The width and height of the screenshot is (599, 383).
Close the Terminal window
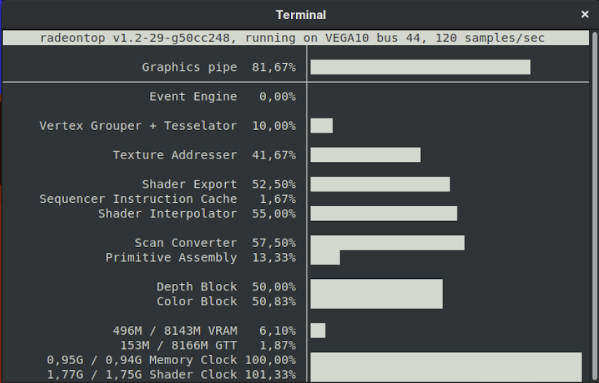(x=584, y=15)
